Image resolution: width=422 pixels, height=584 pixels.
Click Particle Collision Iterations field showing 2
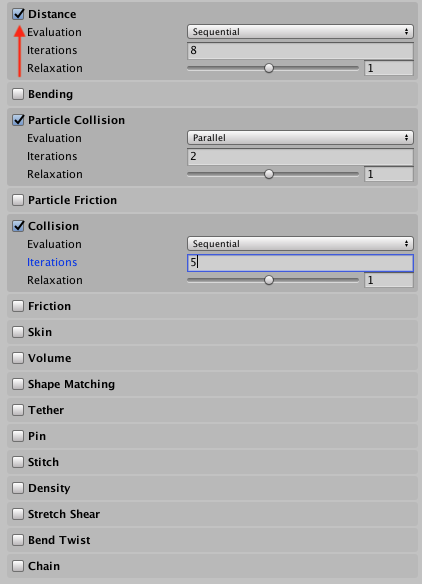tap(300, 156)
